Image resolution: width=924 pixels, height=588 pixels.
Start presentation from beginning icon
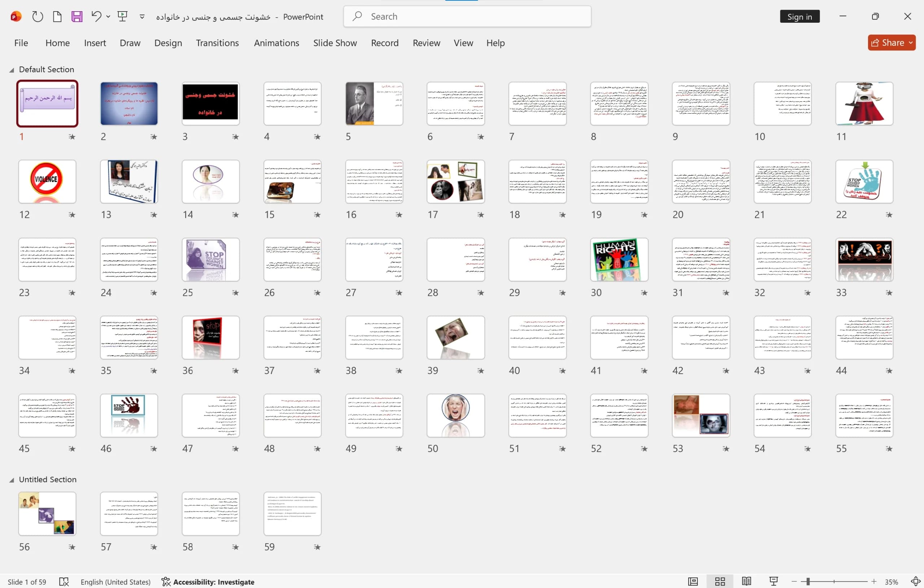point(122,16)
